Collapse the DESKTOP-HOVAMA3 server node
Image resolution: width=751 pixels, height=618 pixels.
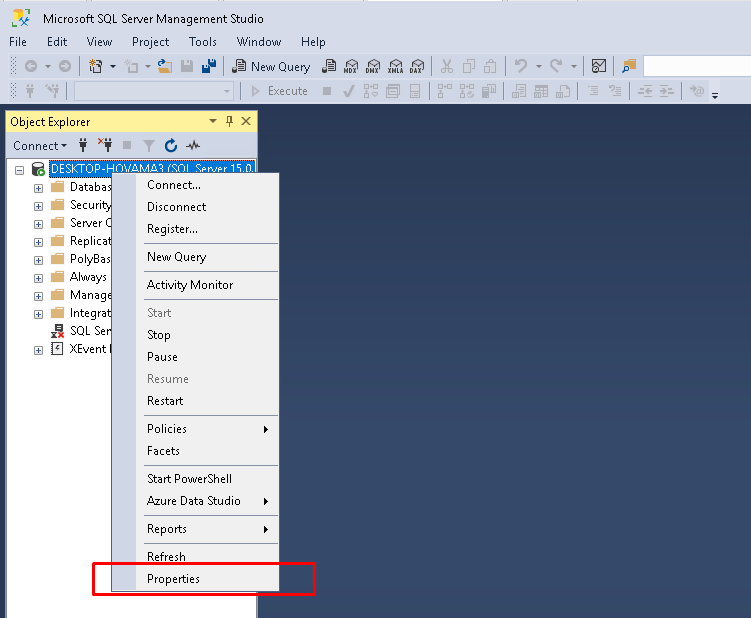click(19, 170)
